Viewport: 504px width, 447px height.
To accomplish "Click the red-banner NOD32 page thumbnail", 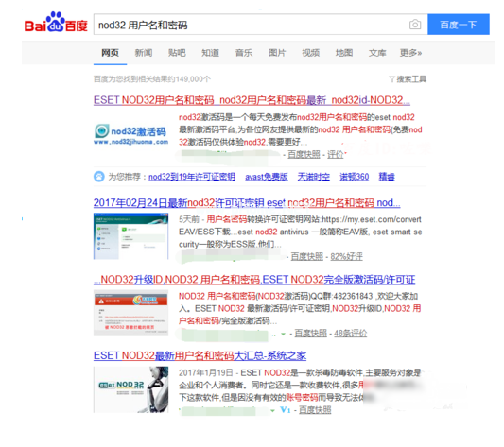I will click(x=130, y=313).
